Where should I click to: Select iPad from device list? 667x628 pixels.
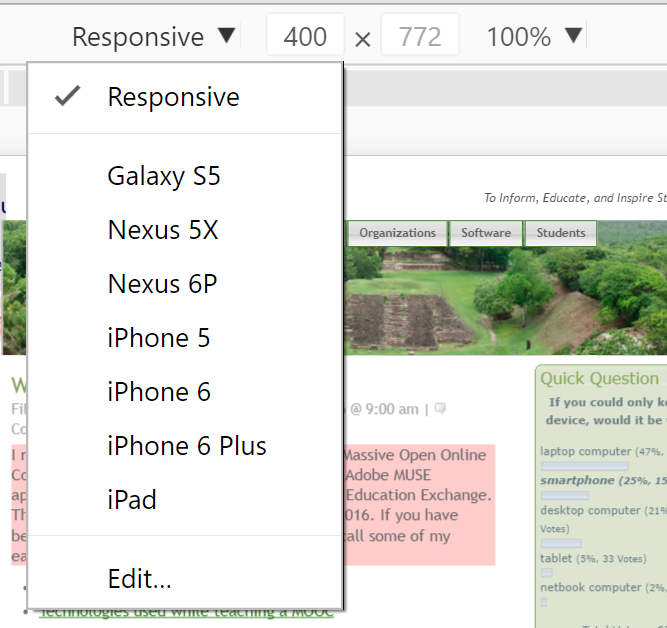[x=185, y=500]
